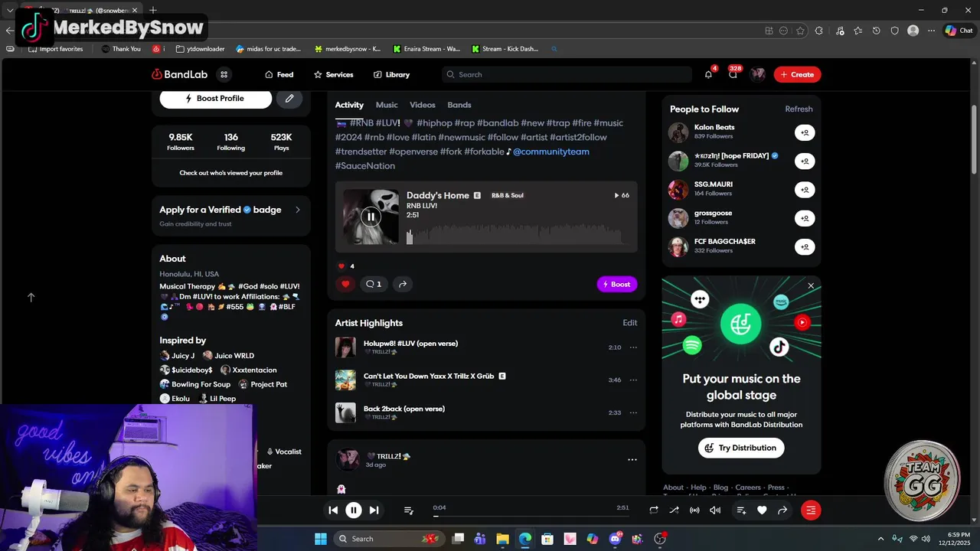The height and width of the screenshot is (551, 980).
Task: Share current track from player bar
Action: (782, 510)
